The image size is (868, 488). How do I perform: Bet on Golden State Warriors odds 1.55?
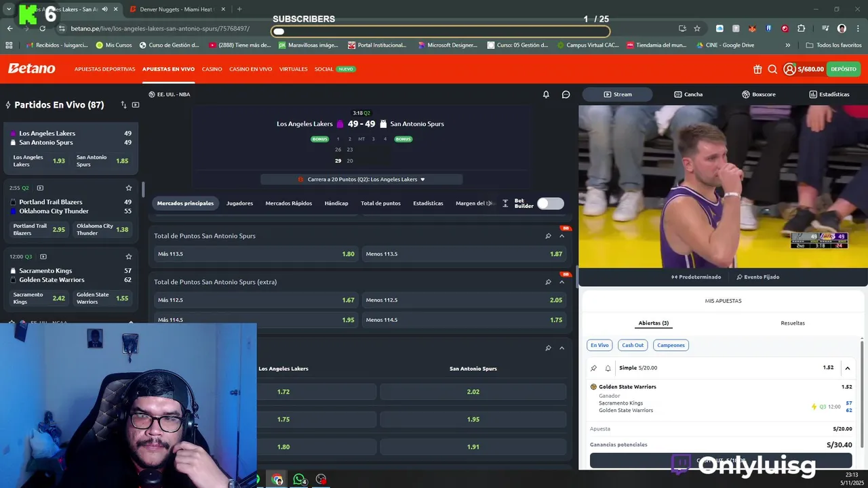102,299
